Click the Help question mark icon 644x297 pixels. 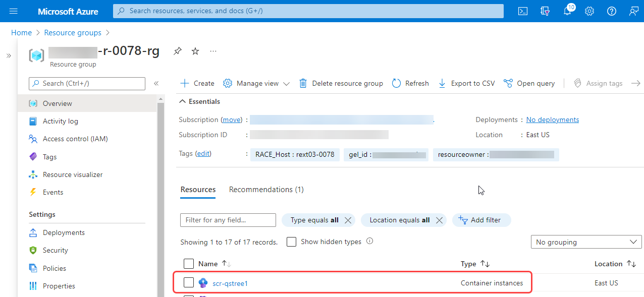(612, 11)
